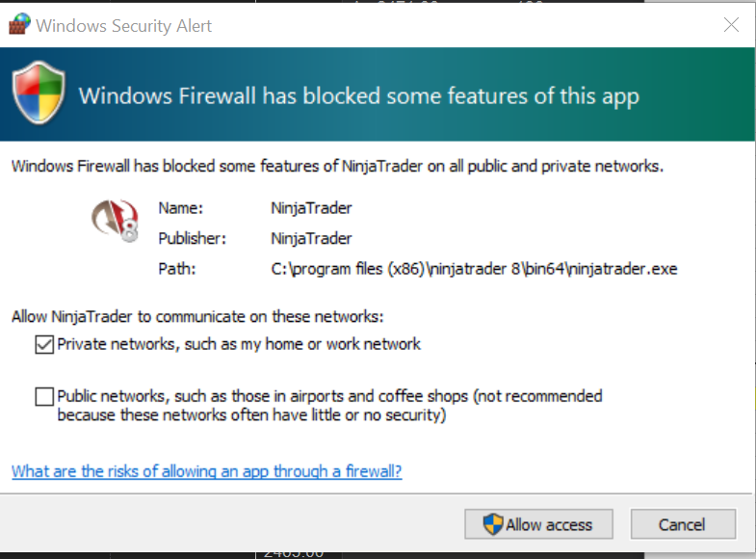Click the 'Path:' field label
Viewport: 756px width, 559px height.
pos(176,269)
